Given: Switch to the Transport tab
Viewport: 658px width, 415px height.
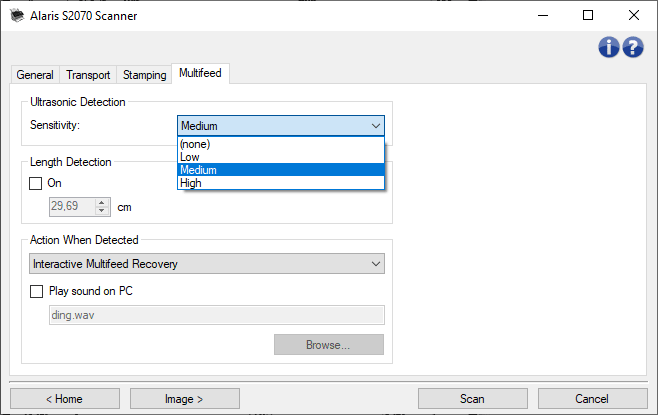Looking at the screenshot, I should (x=88, y=75).
